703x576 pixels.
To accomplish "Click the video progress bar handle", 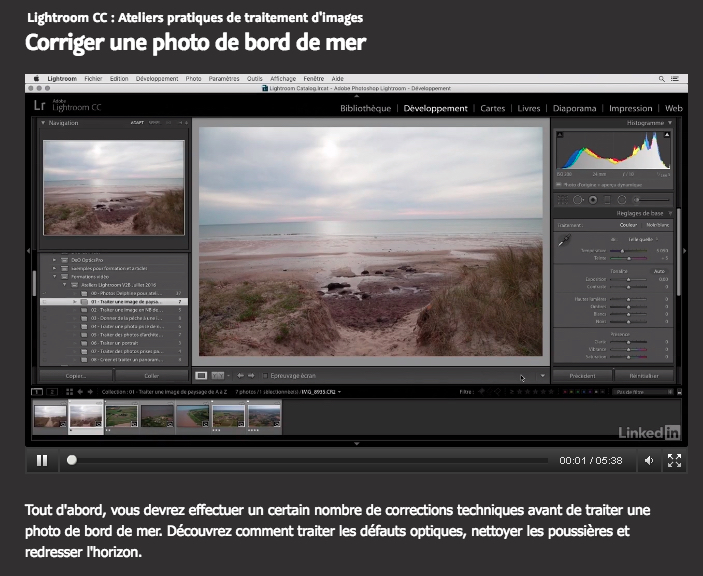I will (x=72, y=460).
